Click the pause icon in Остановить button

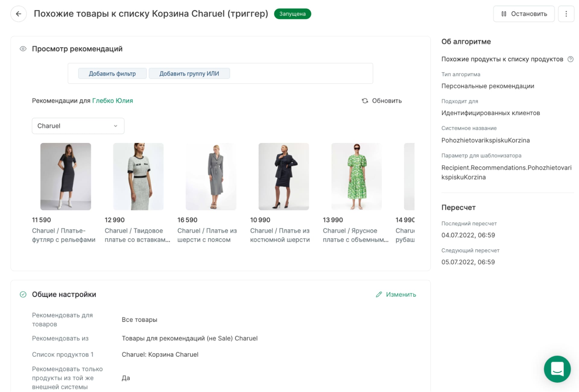[x=504, y=14]
